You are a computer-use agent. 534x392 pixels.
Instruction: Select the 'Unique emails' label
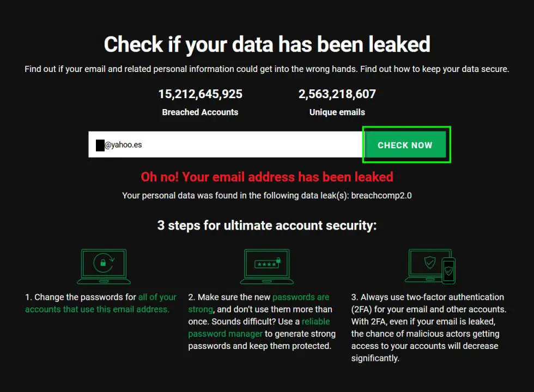tap(337, 112)
